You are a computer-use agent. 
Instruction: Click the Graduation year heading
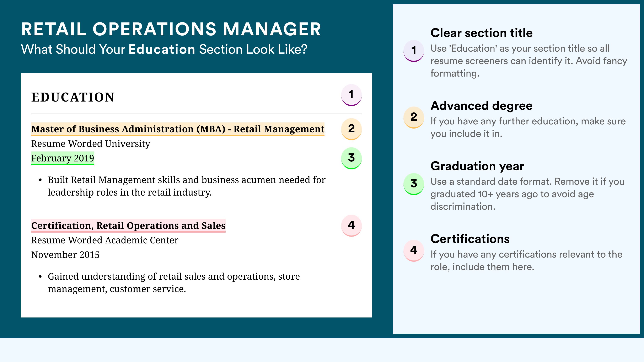tap(477, 166)
